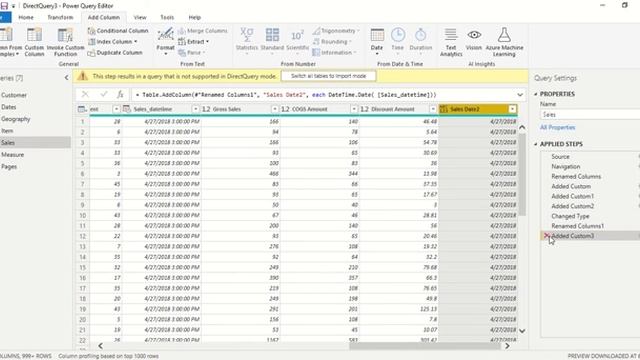
Task: Click the table corner icon
Action: click(82, 109)
